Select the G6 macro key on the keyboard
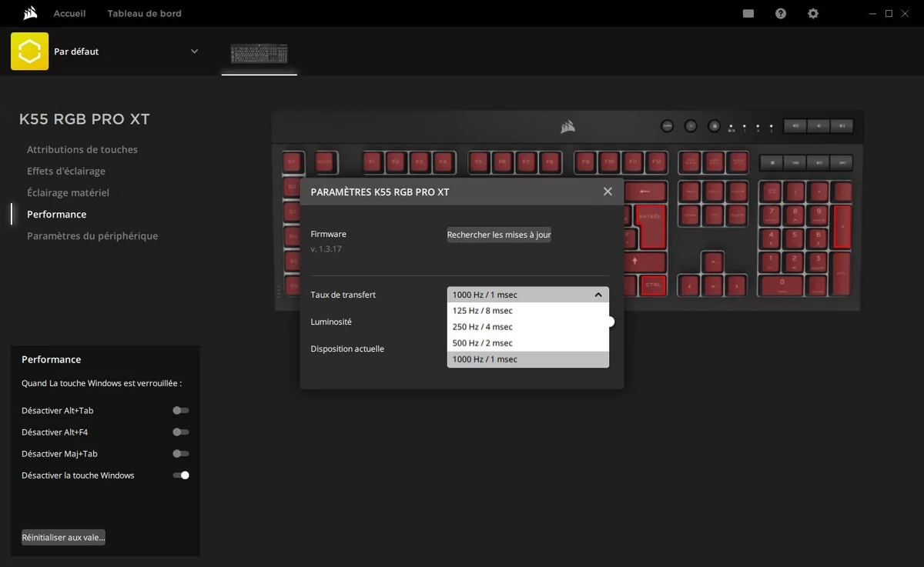Screen dimensions: 924x567 [x=292, y=285]
